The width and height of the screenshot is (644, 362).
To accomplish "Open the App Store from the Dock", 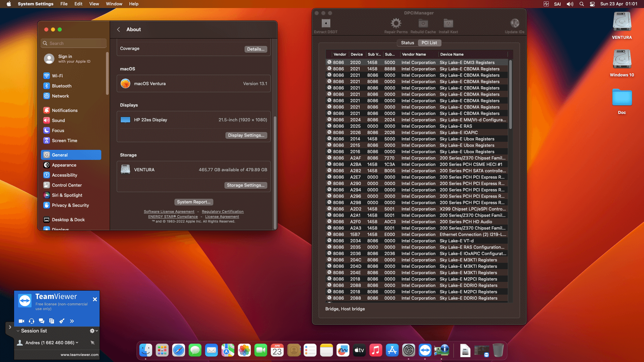I will [392, 350].
